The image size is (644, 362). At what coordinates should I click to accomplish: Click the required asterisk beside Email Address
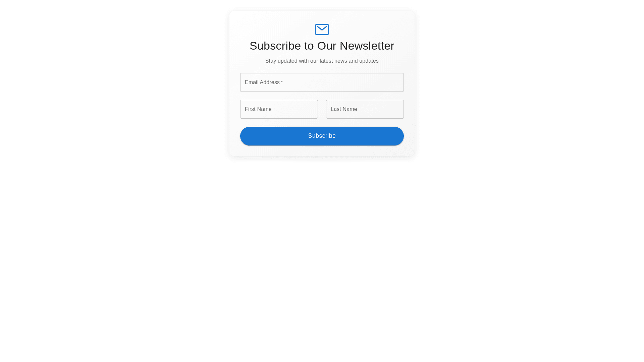point(282,82)
